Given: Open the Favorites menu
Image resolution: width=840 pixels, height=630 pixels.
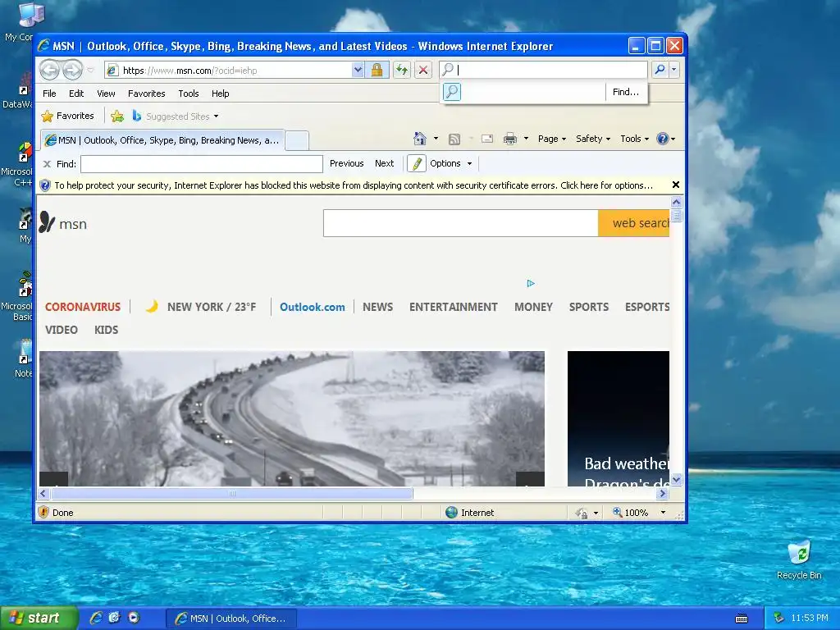Looking at the screenshot, I should point(146,94).
